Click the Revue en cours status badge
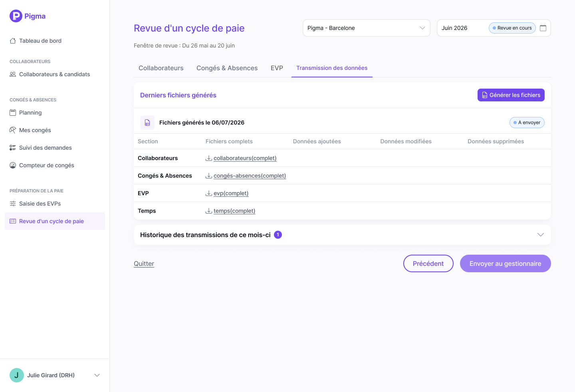This screenshot has width=575, height=392. pyautogui.click(x=512, y=28)
